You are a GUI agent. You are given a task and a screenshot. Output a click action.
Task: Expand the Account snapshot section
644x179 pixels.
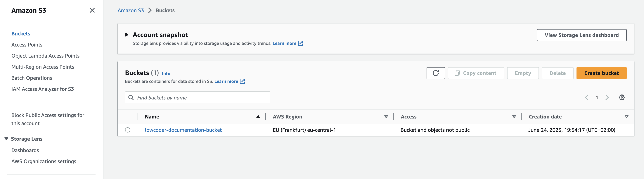tap(127, 35)
